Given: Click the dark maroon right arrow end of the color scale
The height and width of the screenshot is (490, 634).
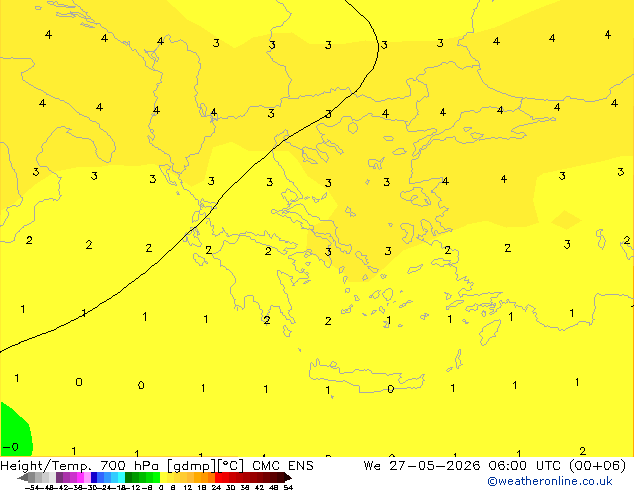Looking at the screenshot, I should pyautogui.click(x=287, y=478).
